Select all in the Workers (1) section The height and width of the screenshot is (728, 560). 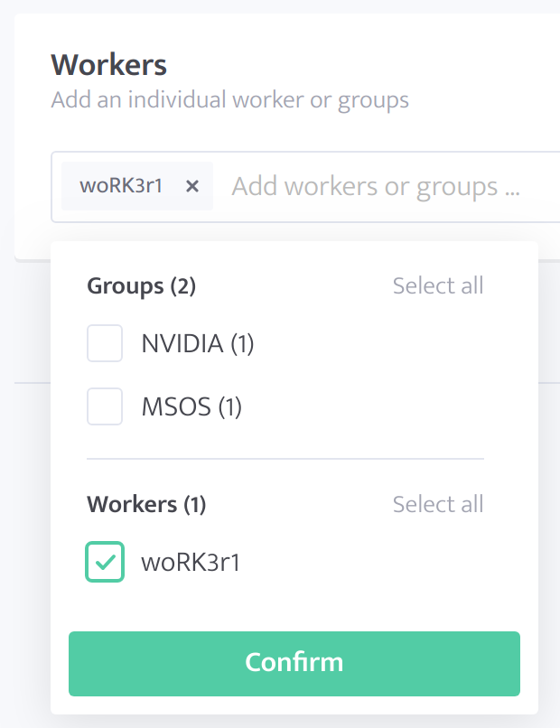click(x=438, y=504)
